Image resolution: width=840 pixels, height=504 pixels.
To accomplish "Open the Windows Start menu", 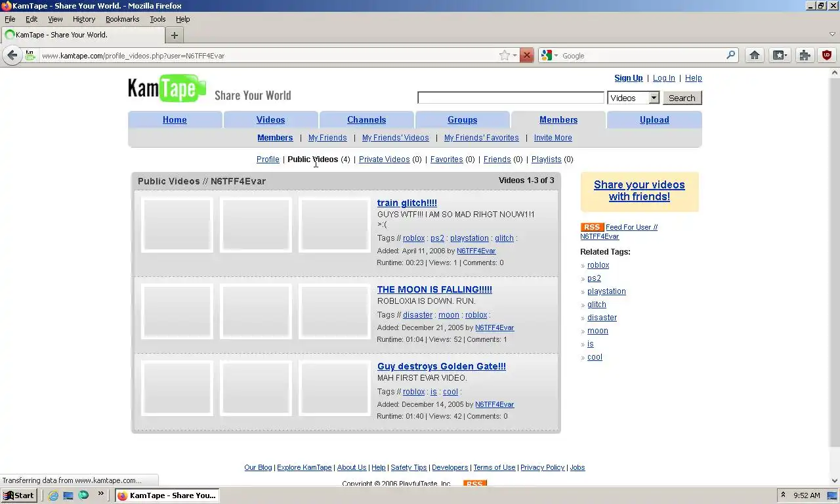I will click(x=18, y=495).
